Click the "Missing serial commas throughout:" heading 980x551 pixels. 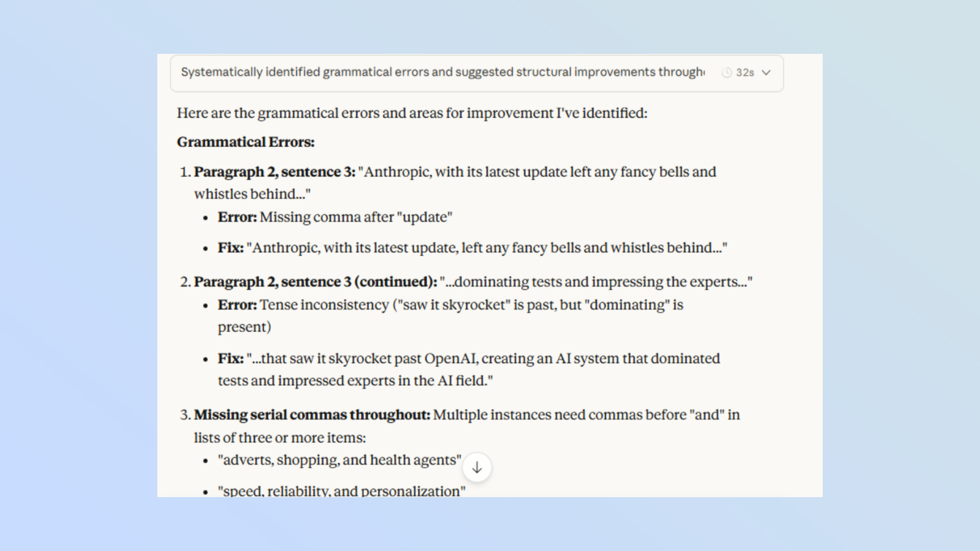pos(312,415)
